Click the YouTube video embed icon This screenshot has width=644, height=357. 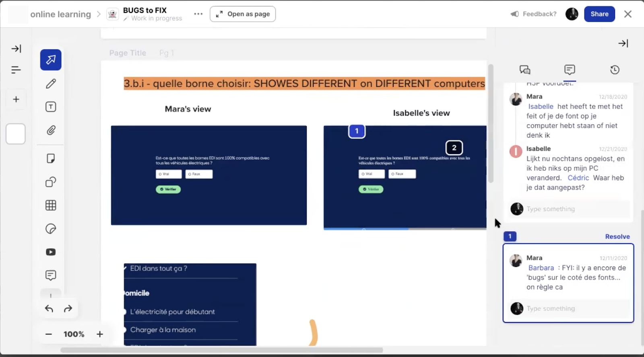(x=51, y=252)
